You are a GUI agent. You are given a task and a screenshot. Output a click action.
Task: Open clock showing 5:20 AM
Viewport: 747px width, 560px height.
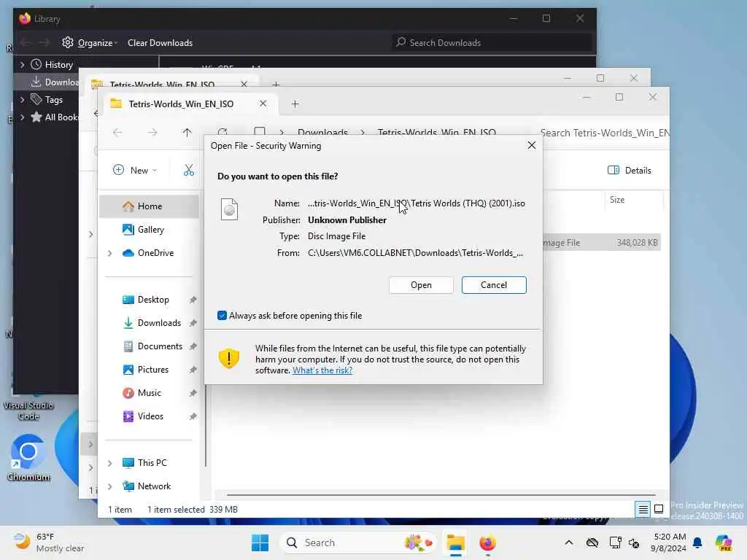(669, 542)
